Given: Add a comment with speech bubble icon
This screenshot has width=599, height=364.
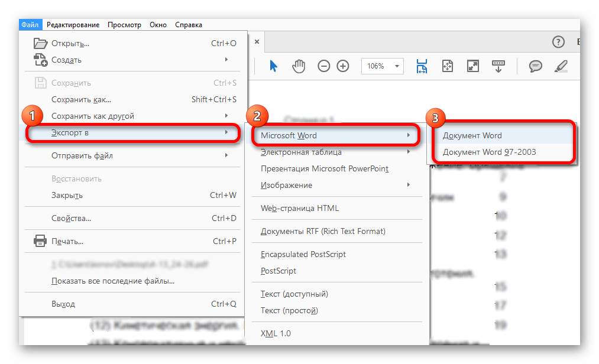Looking at the screenshot, I should [536, 66].
